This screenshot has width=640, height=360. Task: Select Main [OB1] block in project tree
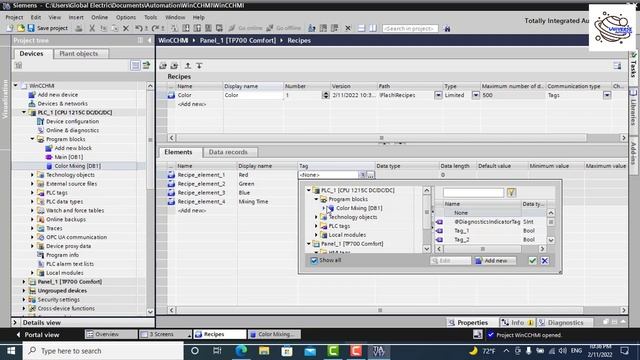pos(69,157)
